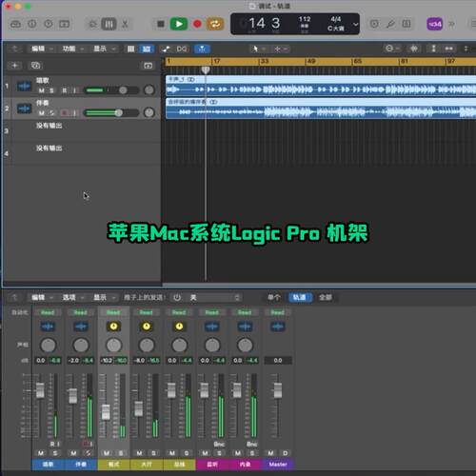The image size is (476, 476).
Task: Open Read automation menu on 伴奏 channel
Action: pyautogui.click(x=80, y=312)
